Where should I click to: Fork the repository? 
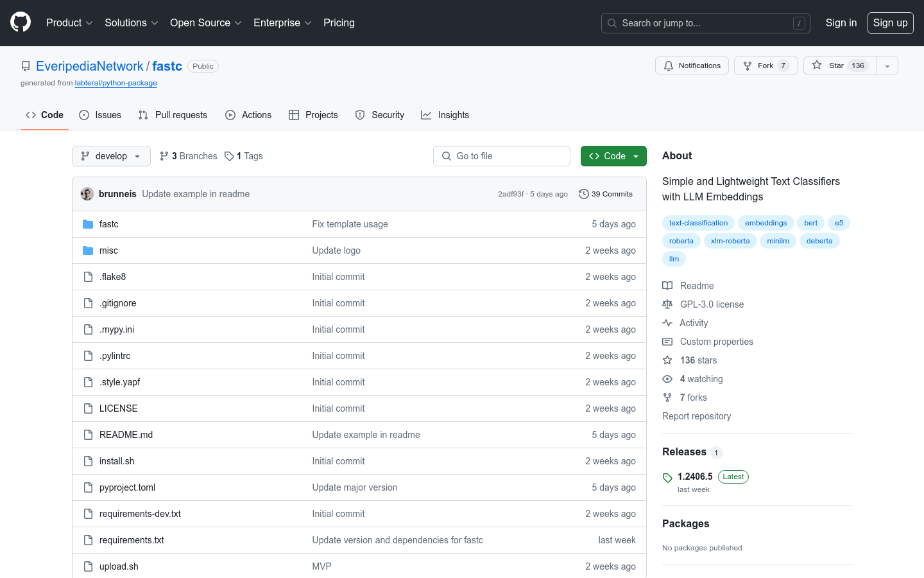tap(766, 66)
